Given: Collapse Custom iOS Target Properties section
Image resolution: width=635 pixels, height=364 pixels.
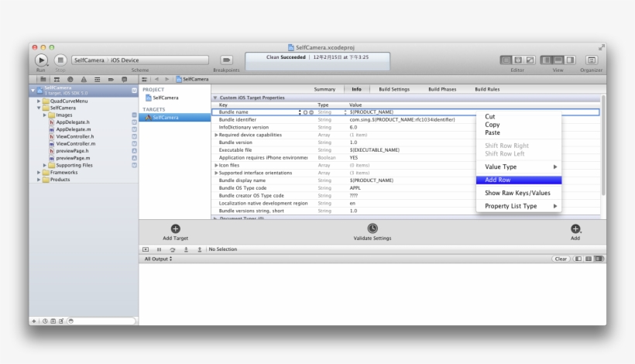Looking at the screenshot, I should coord(215,98).
